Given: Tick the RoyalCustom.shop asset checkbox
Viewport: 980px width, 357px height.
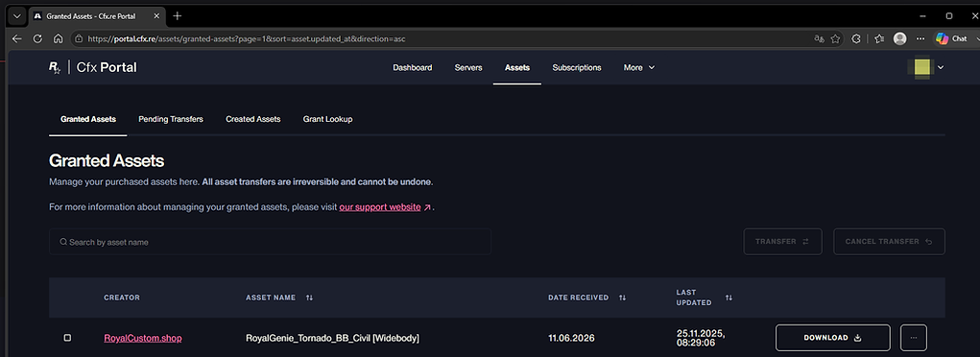Looking at the screenshot, I should 67,338.
